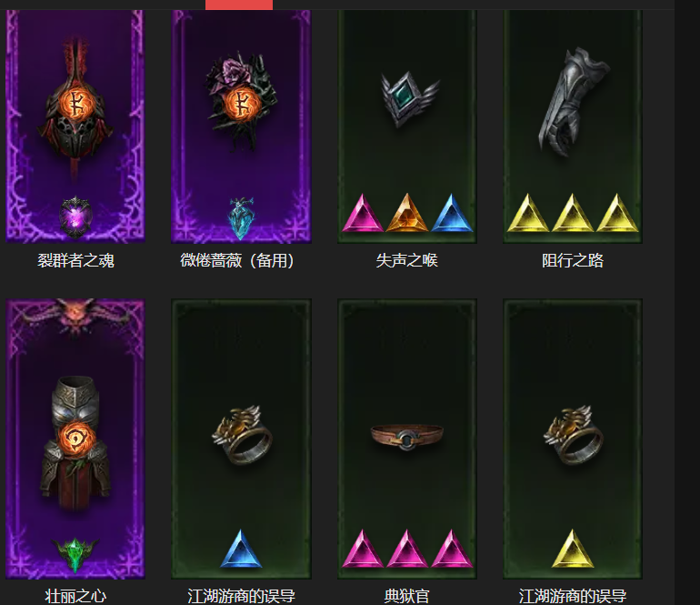Click the 失声之喉 amulet icon

click(x=409, y=98)
